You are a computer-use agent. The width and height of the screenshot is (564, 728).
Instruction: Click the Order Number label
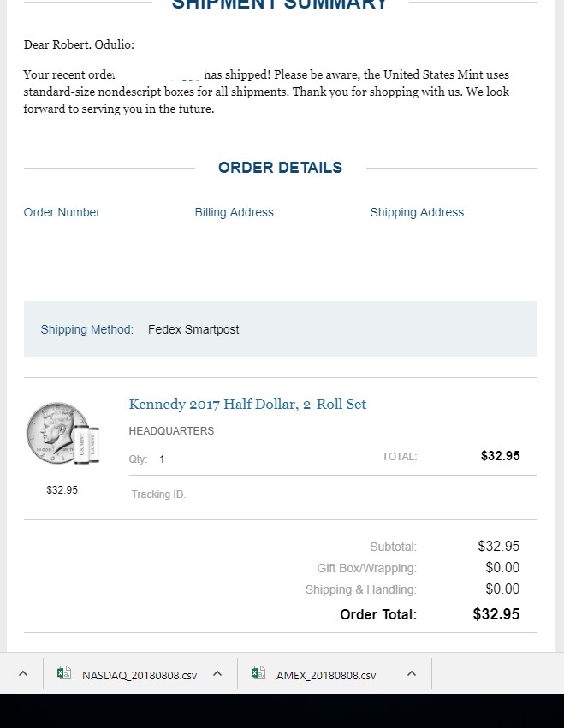point(63,213)
